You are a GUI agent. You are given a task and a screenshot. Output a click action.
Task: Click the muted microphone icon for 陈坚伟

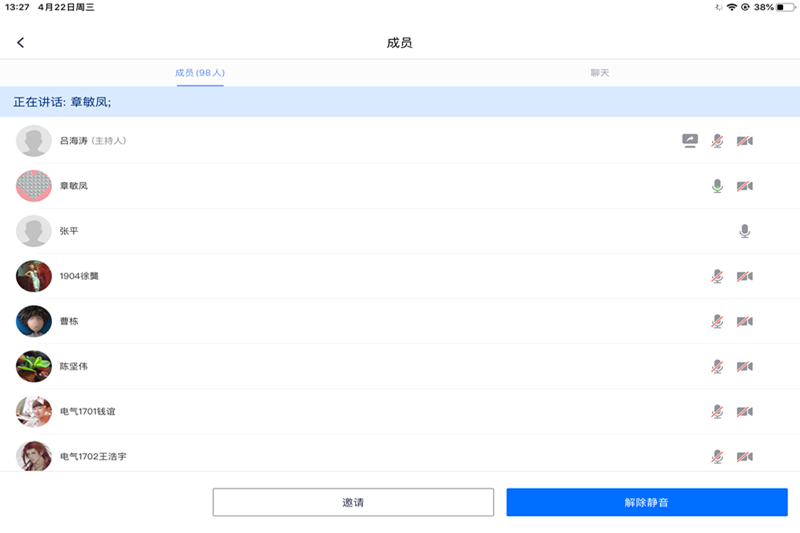click(x=717, y=366)
